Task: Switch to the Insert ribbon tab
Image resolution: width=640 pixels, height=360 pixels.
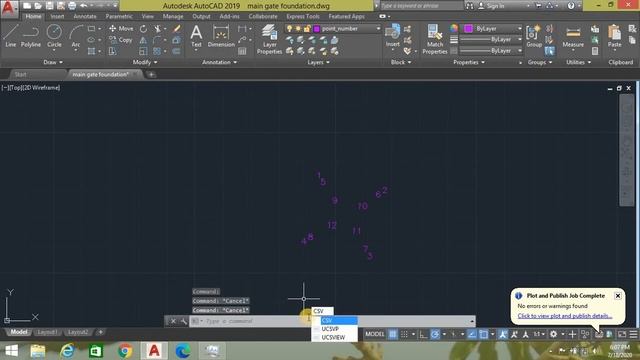Action: coord(57,16)
